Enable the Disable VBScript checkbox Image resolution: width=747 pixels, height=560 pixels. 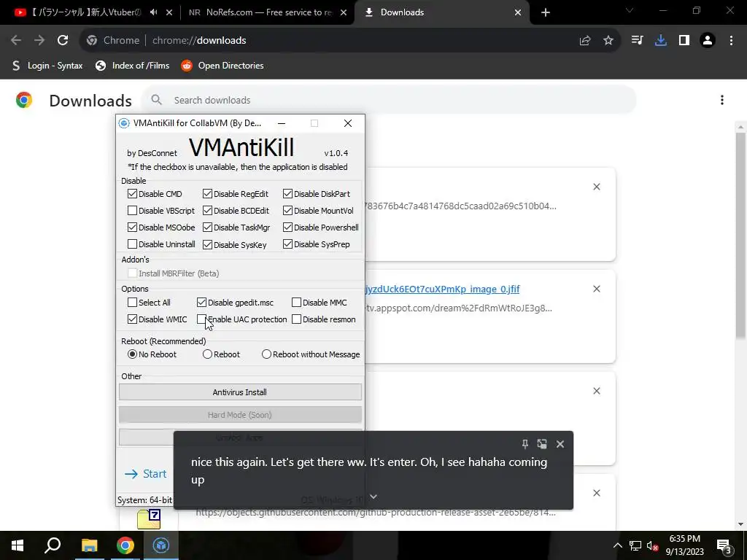[x=133, y=211]
